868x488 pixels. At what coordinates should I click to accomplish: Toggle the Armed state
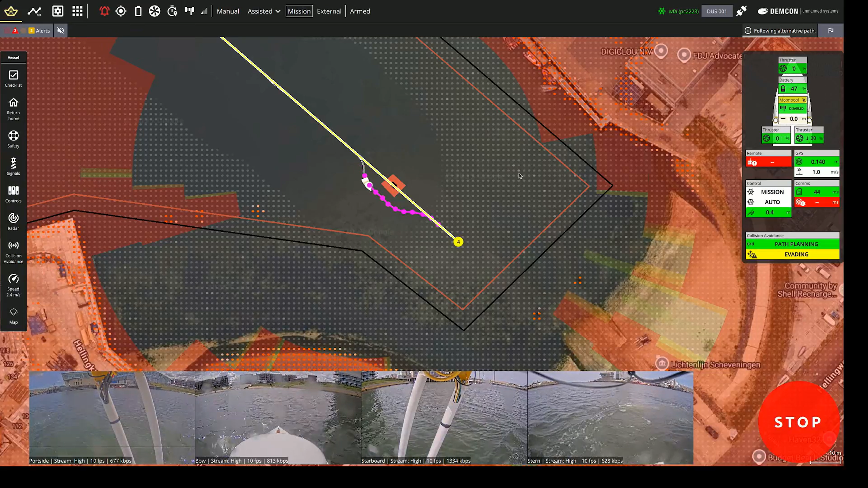tap(360, 11)
